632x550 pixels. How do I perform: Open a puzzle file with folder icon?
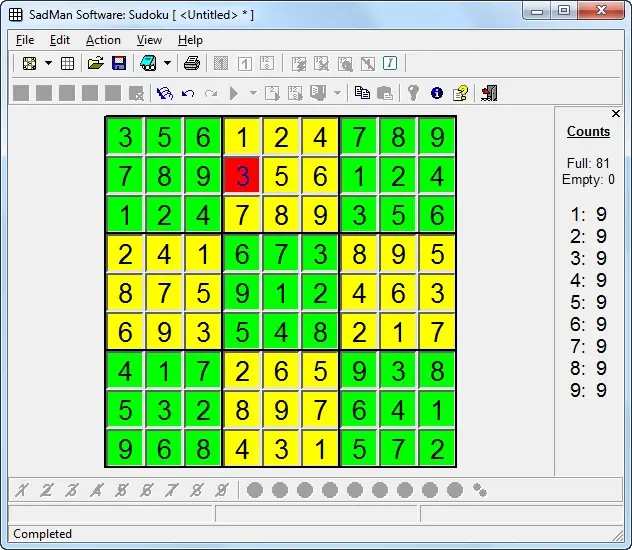tap(96, 63)
